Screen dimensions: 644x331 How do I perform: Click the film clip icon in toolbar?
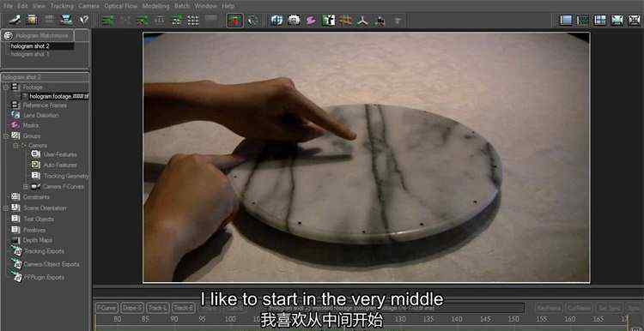pos(32,20)
